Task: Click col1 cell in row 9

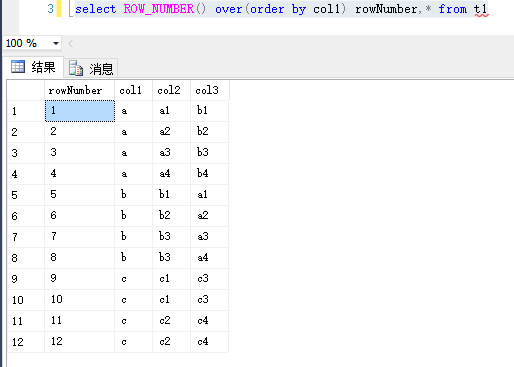Action: coord(133,279)
